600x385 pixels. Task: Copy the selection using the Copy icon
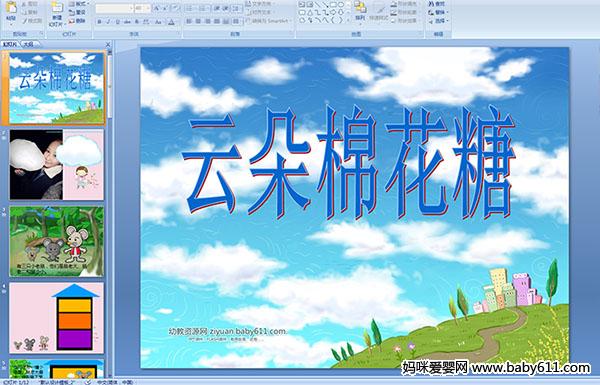[x=30, y=12]
